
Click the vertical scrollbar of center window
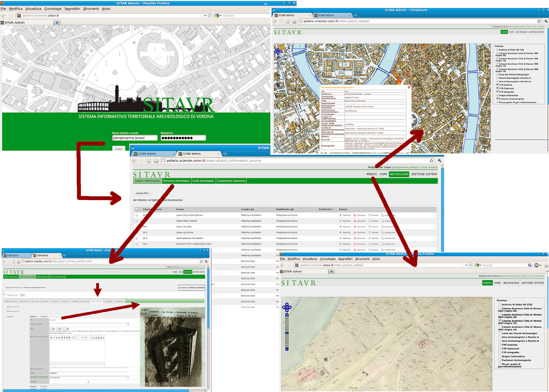point(442,208)
